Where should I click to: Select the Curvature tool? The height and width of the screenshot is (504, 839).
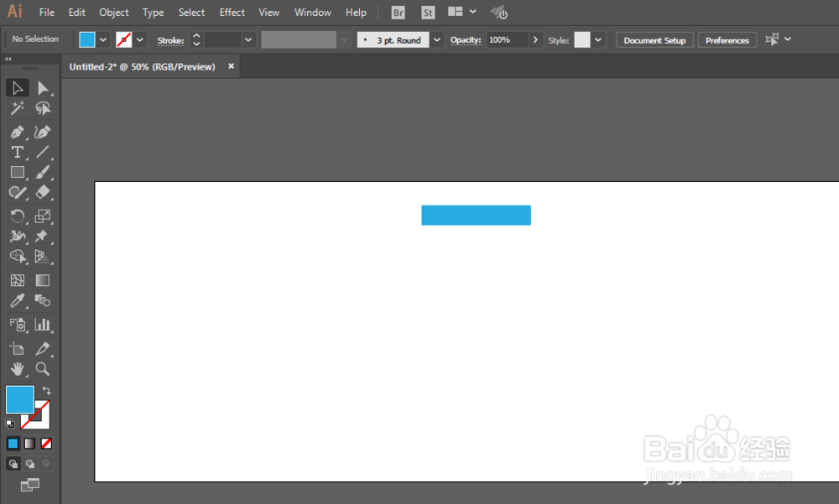[43, 132]
